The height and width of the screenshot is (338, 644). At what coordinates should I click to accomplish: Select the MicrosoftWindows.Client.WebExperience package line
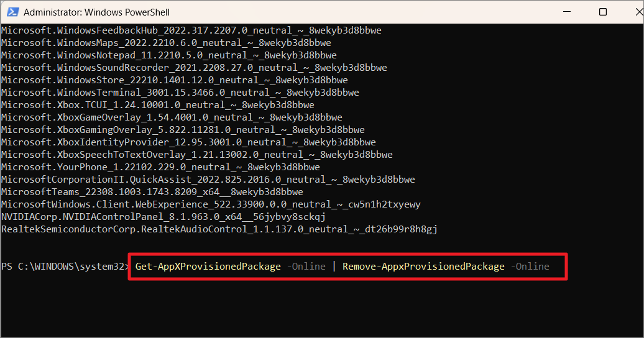click(x=211, y=204)
